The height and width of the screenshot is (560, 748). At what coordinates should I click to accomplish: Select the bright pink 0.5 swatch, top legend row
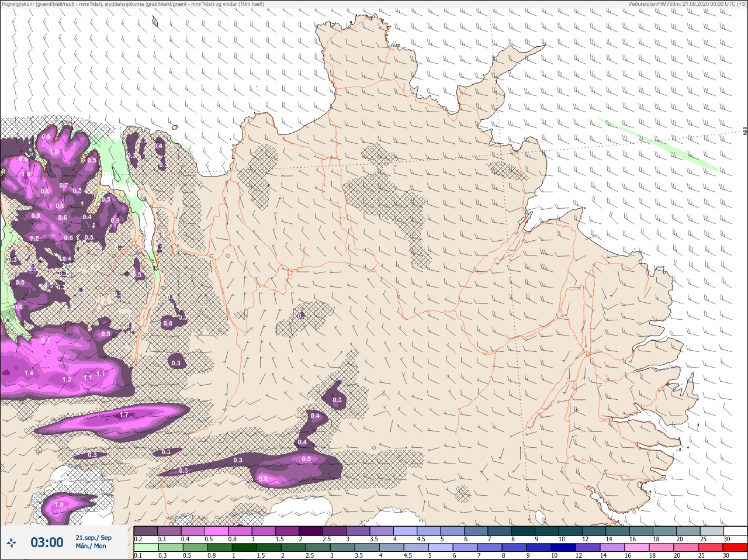(216, 531)
